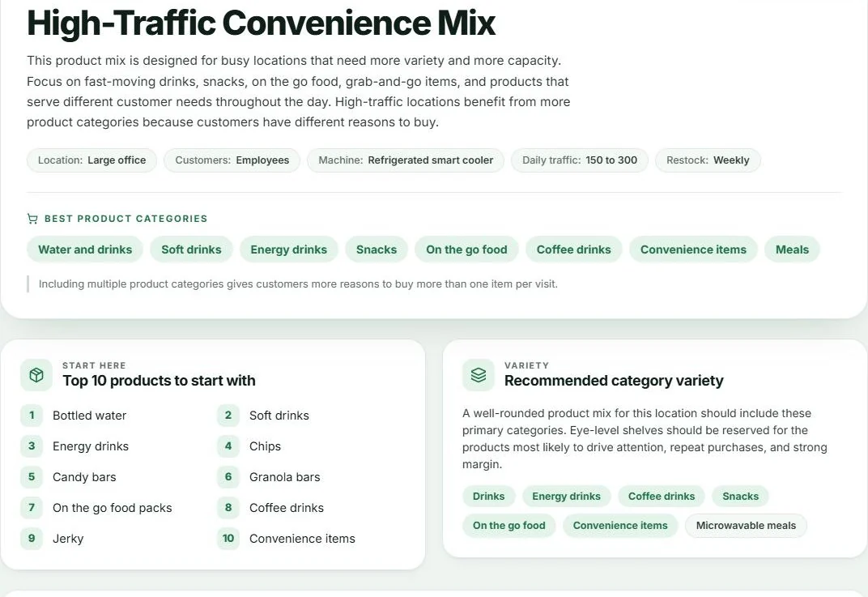Click the box icon next to Start Here
The height and width of the screenshot is (597, 868).
(36, 375)
